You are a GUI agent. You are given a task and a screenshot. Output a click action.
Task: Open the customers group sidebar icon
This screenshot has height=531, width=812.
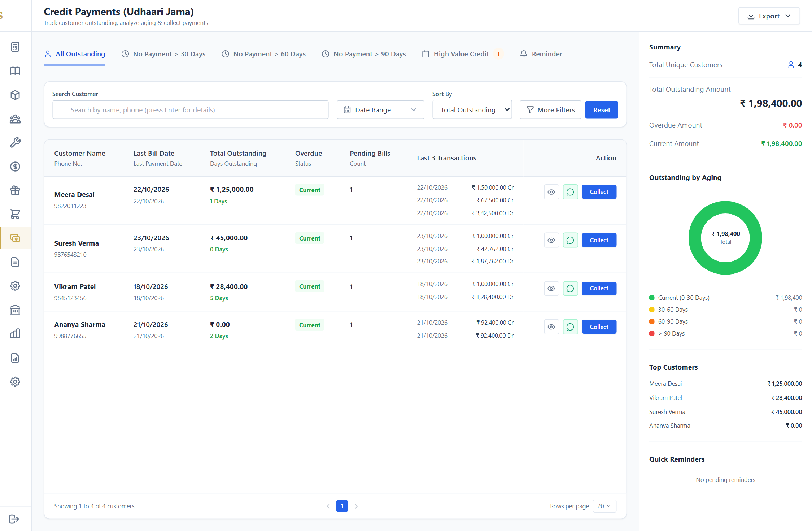point(15,119)
